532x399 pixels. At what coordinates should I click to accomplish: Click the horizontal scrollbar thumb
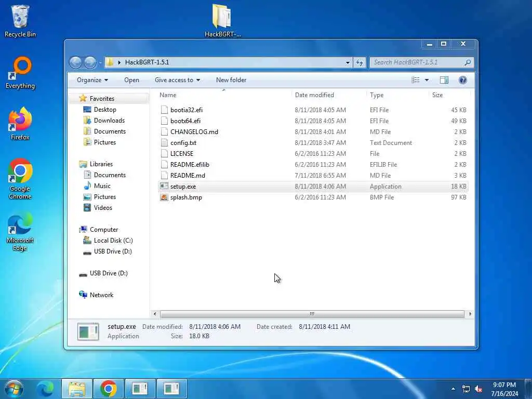312,314
